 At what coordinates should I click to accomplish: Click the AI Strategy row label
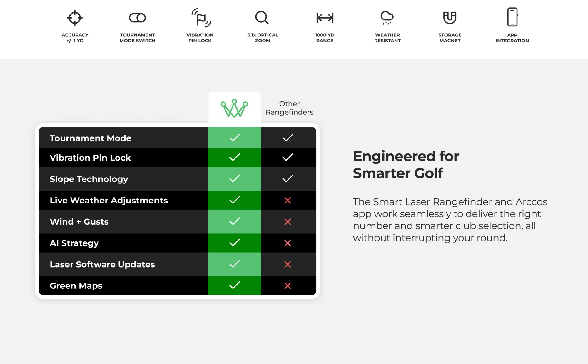(x=74, y=243)
